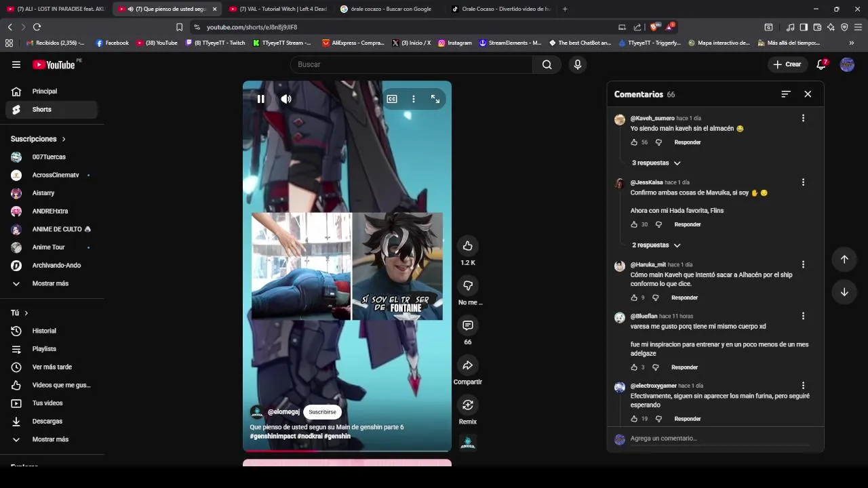Viewport: 868px width, 488px height.
Task: Open options menu for @Haruka_mit comment
Action: (803, 264)
